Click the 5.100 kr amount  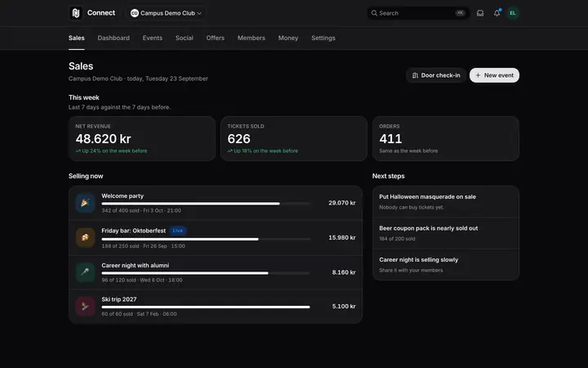(344, 307)
